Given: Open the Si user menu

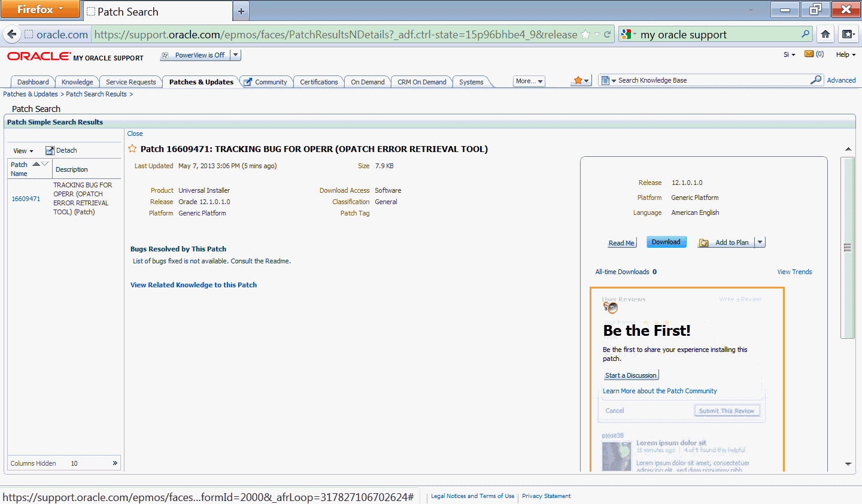Looking at the screenshot, I should (x=790, y=54).
